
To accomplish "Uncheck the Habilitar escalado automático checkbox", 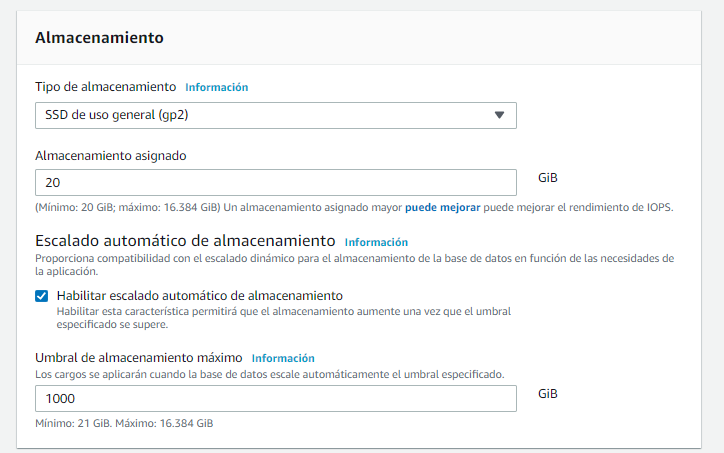I will (42, 296).
